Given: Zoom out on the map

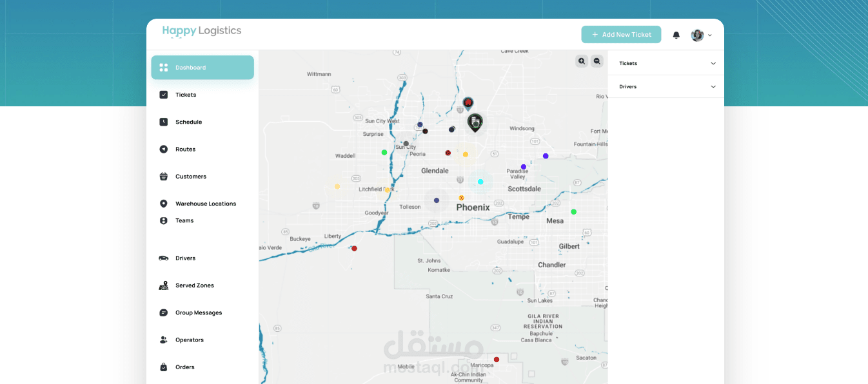Looking at the screenshot, I should click(x=597, y=61).
